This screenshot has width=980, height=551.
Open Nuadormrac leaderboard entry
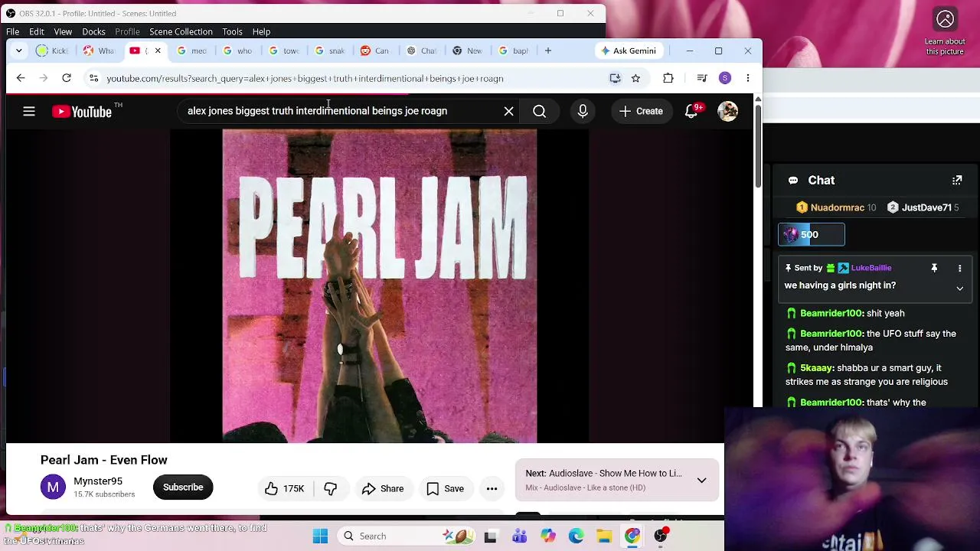coord(836,207)
